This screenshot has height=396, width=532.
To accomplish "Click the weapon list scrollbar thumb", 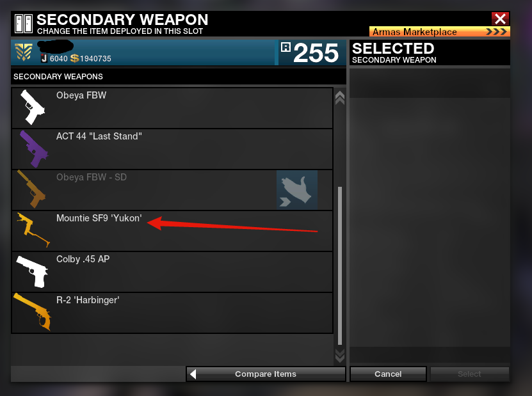I will 340,265.
